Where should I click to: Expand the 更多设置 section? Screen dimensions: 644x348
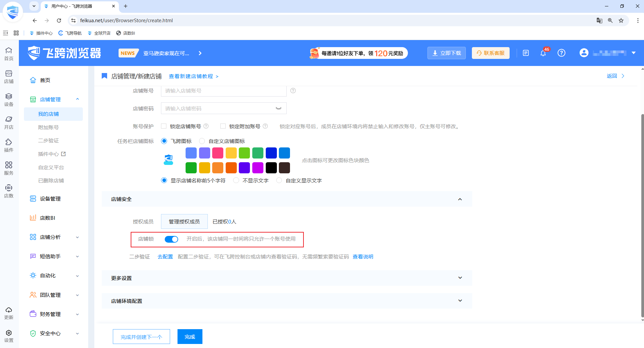[460, 278]
